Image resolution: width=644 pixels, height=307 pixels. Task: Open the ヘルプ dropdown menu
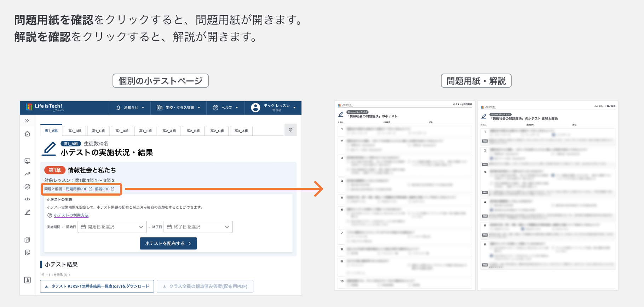[x=226, y=108]
